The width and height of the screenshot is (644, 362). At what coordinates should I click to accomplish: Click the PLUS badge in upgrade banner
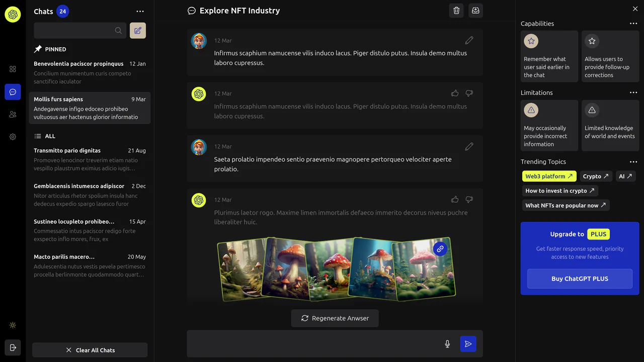click(x=598, y=234)
